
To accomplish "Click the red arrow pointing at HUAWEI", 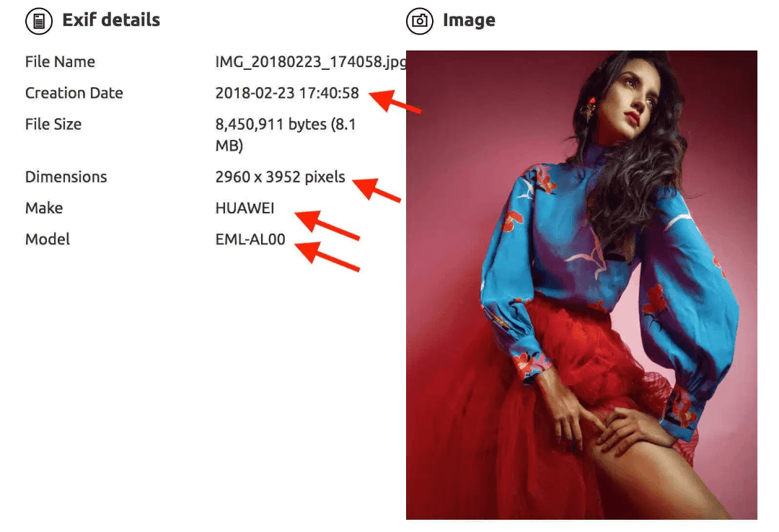I will [x=327, y=226].
